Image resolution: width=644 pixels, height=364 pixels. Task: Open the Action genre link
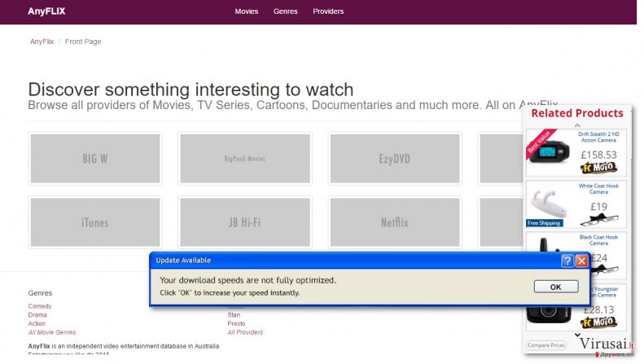[37, 323]
